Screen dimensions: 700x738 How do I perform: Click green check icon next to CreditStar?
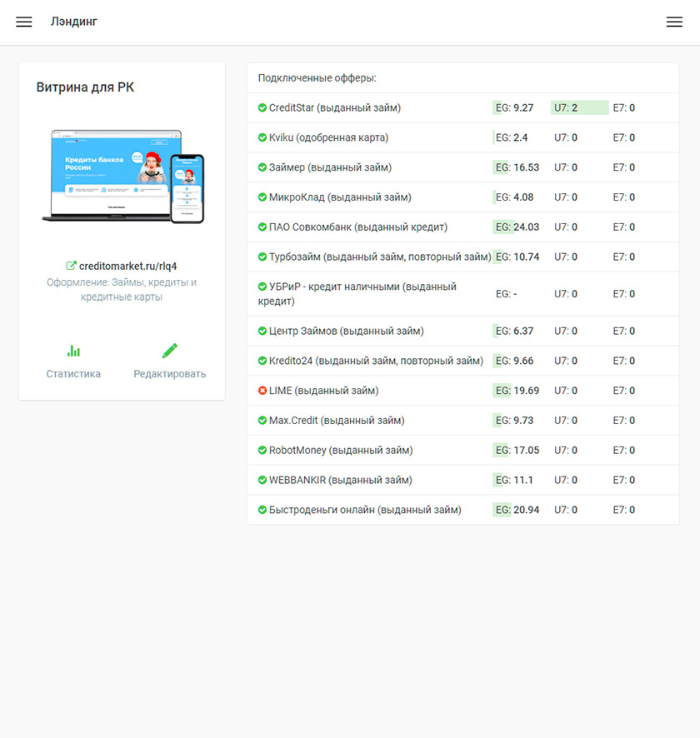(262, 107)
